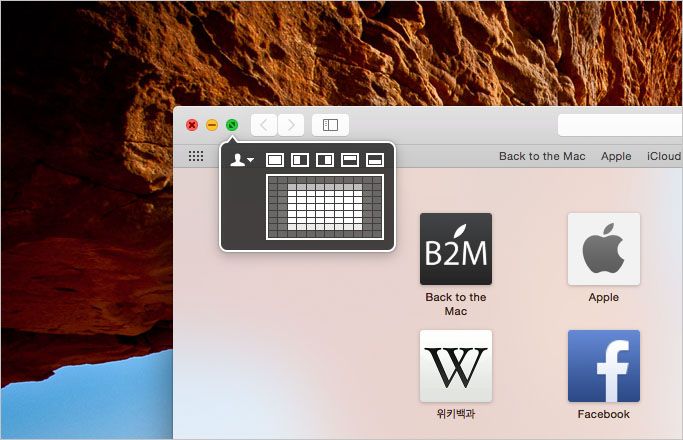Click the yellow minimize window button
The width and height of the screenshot is (683, 440).
[212, 125]
